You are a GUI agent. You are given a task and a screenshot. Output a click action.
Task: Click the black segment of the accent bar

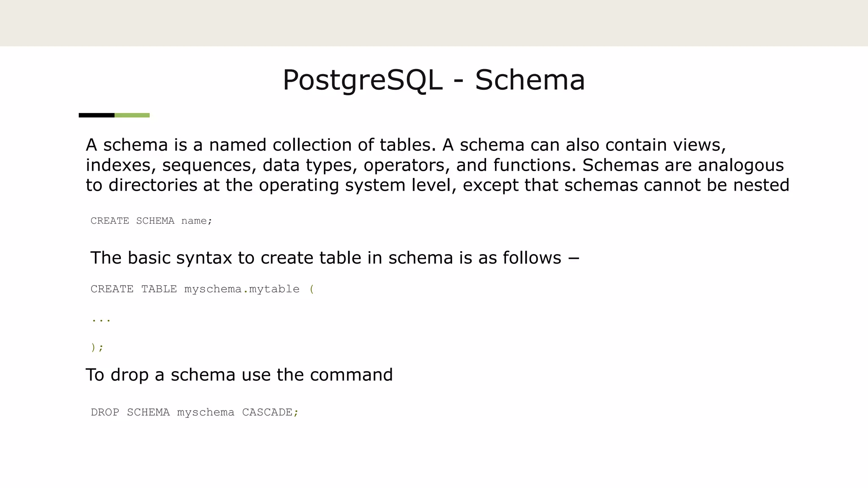tap(96, 115)
